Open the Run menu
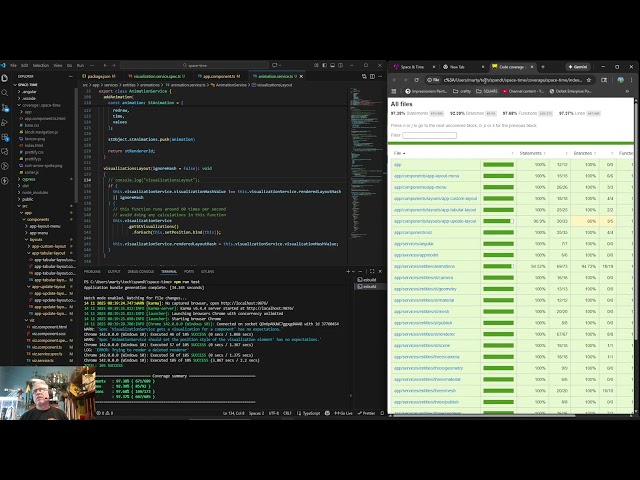The width and height of the screenshot is (640, 480). click(x=80, y=65)
